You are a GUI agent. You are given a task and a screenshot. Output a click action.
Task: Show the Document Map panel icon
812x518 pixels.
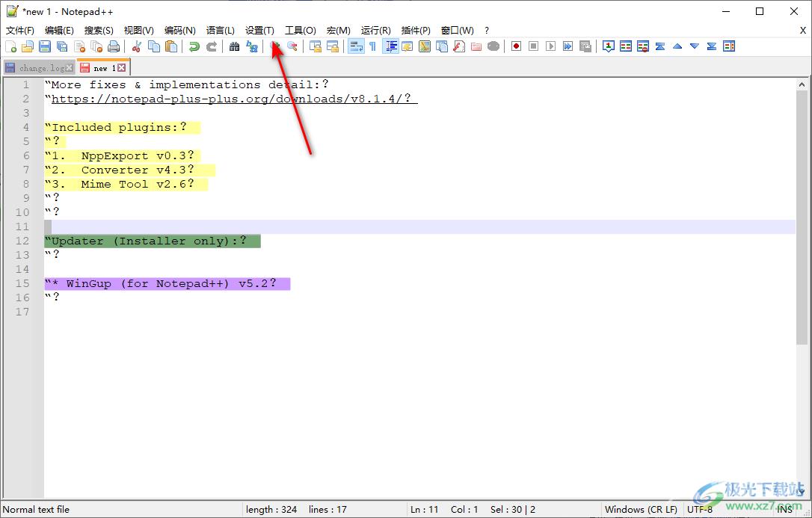(x=425, y=46)
